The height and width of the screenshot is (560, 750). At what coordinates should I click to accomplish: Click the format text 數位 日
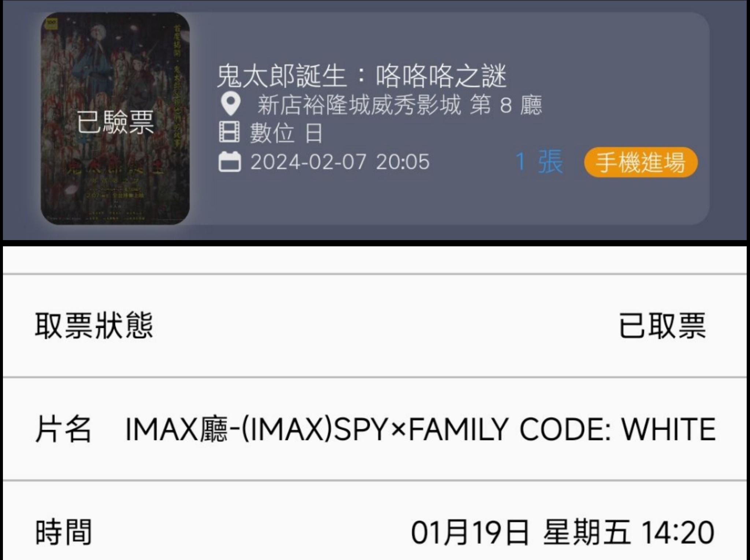pyautogui.click(x=286, y=133)
